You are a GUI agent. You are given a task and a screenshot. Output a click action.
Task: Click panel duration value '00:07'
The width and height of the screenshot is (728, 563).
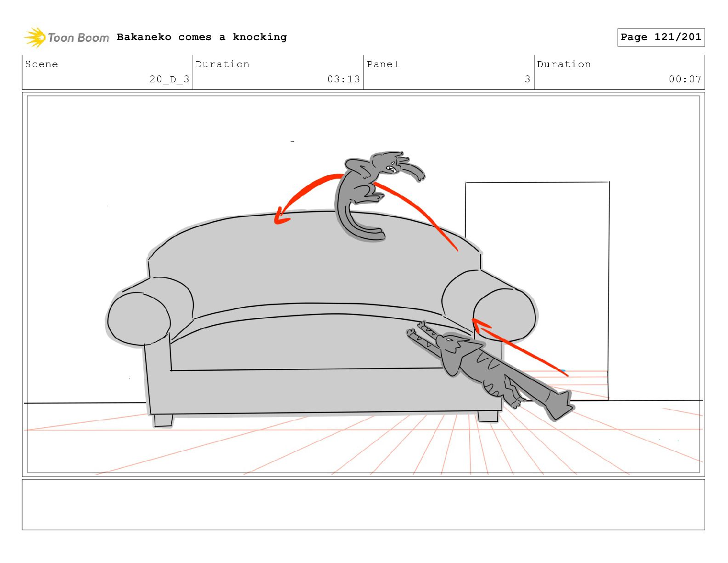685,79
